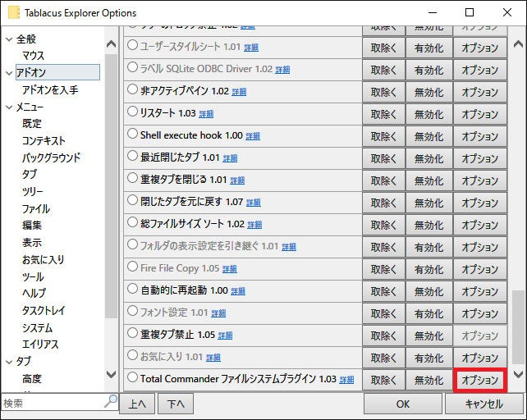Viewport: 527px width, 420px height.
Task: Move addon up with 上へ button
Action: pyautogui.click(x=137, y=404)
